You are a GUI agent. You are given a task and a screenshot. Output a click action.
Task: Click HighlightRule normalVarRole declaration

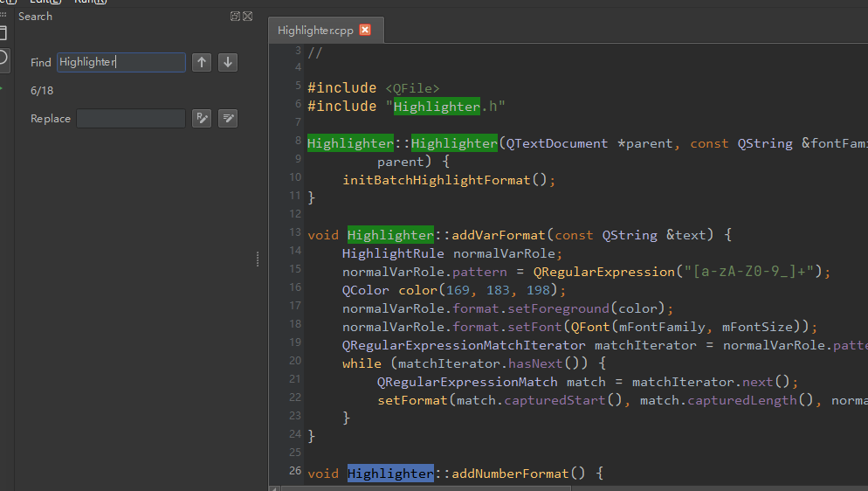click(x=451, y=253)
